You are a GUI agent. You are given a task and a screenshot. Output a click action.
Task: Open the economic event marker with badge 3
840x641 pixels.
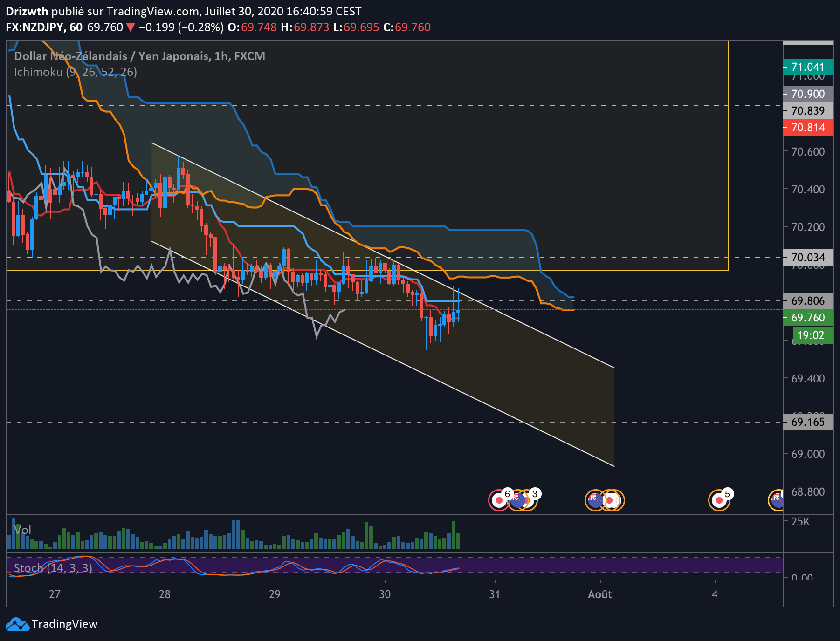(527, 500)
